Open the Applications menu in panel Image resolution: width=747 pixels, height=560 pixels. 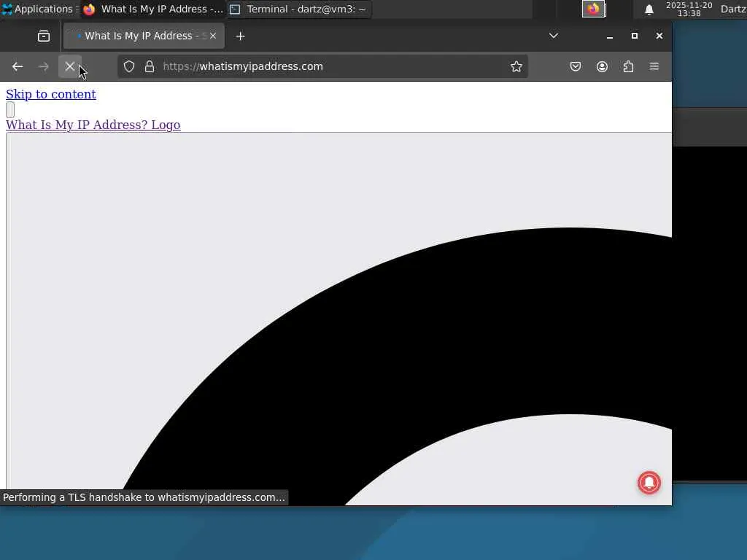point(40,9)
